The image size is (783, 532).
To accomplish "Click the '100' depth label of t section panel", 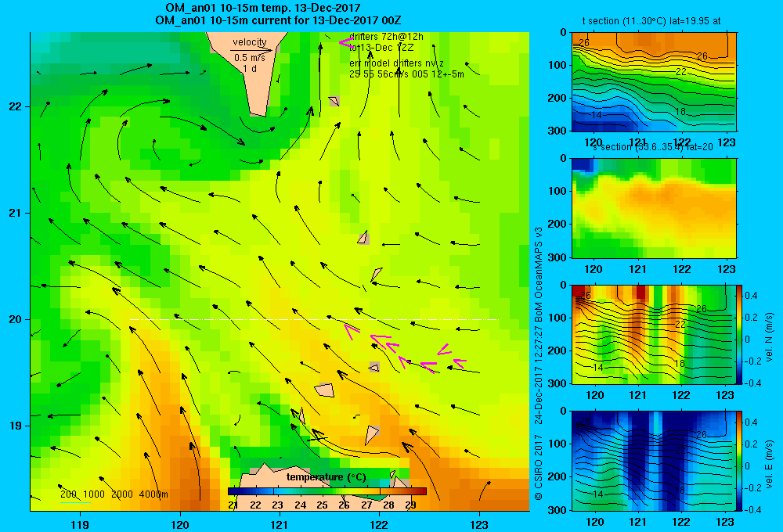I will (557, 66).
